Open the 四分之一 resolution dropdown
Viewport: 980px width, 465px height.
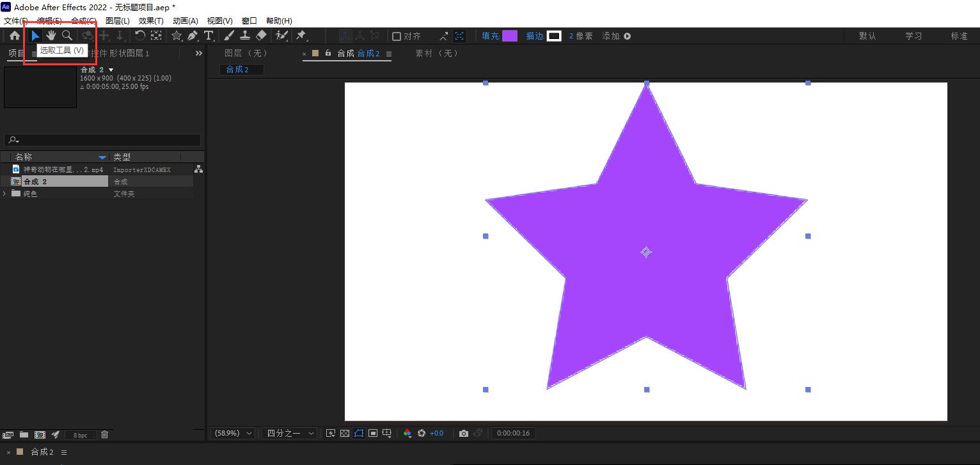point(290,433)
